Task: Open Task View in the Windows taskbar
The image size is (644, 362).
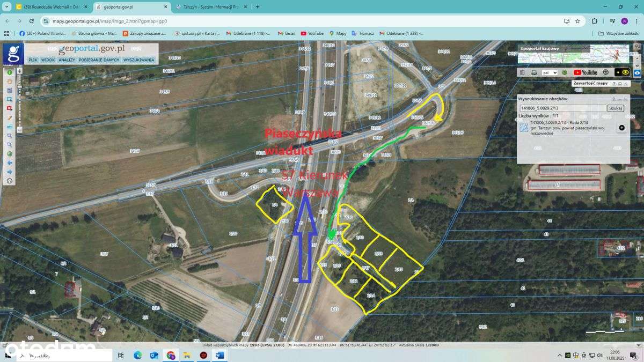Action: click(121, 355)
